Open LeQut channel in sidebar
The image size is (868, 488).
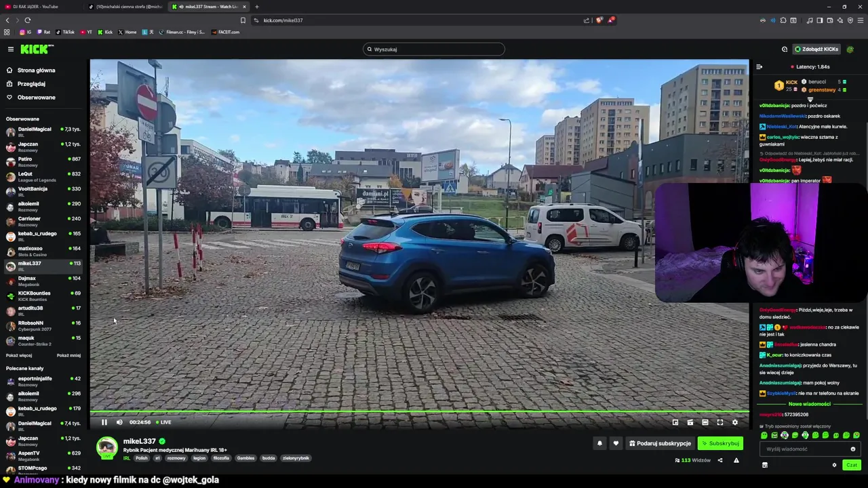[x=43, y=176]
